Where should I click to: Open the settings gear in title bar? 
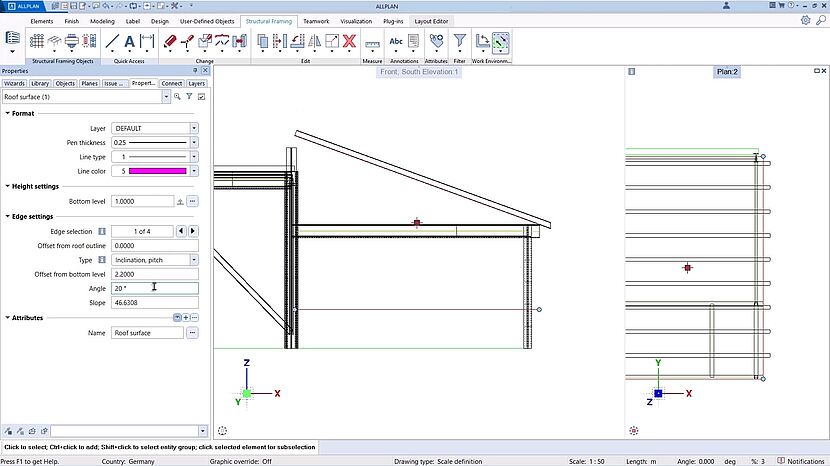[x=806, y=20]
